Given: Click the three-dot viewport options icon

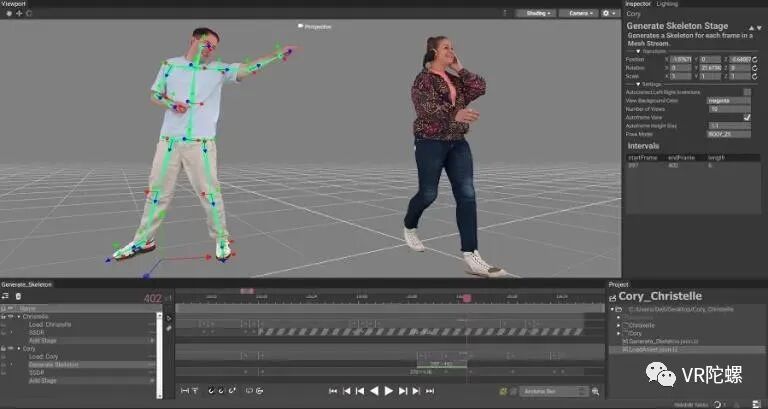Looking at the screenshot, I should (505, 13).
